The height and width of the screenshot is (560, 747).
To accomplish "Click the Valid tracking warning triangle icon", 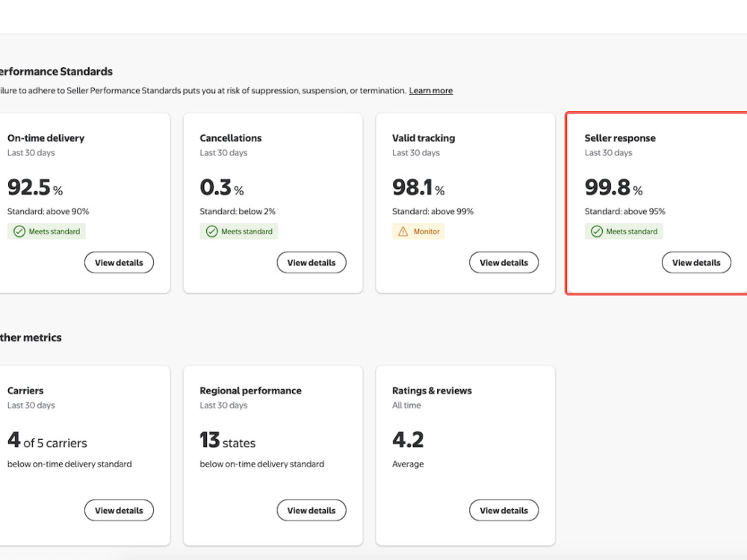I will (x=403, y=231).
